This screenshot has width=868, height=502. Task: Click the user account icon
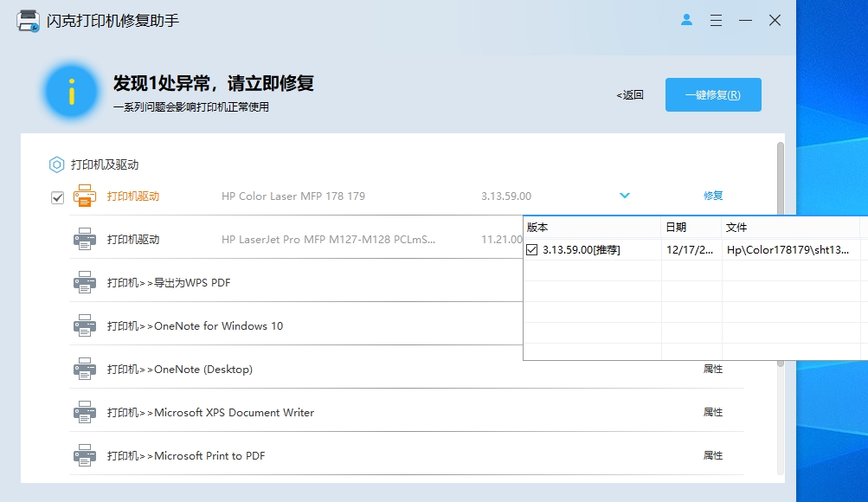point(686,20)
